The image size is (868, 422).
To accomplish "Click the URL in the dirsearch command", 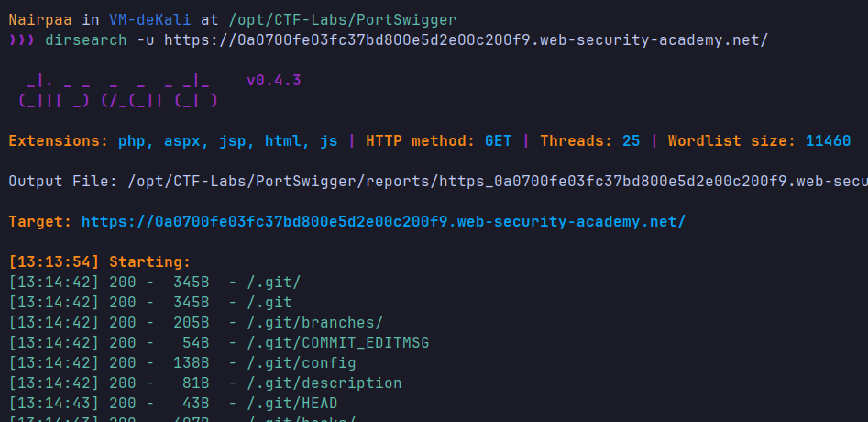I will tap(466, 39).
